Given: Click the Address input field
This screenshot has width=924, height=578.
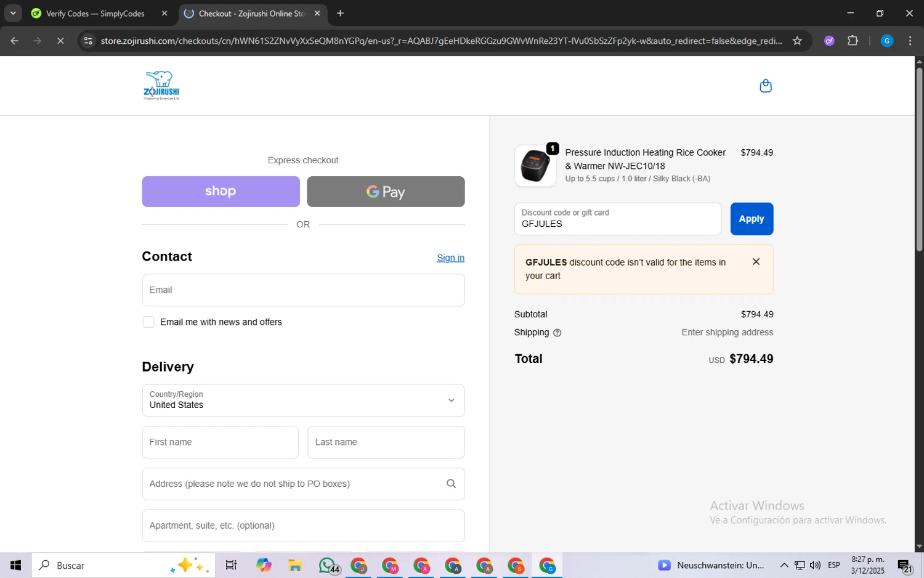Looking at the screenshot, I should pyautogui.click(x=303, y=484).
